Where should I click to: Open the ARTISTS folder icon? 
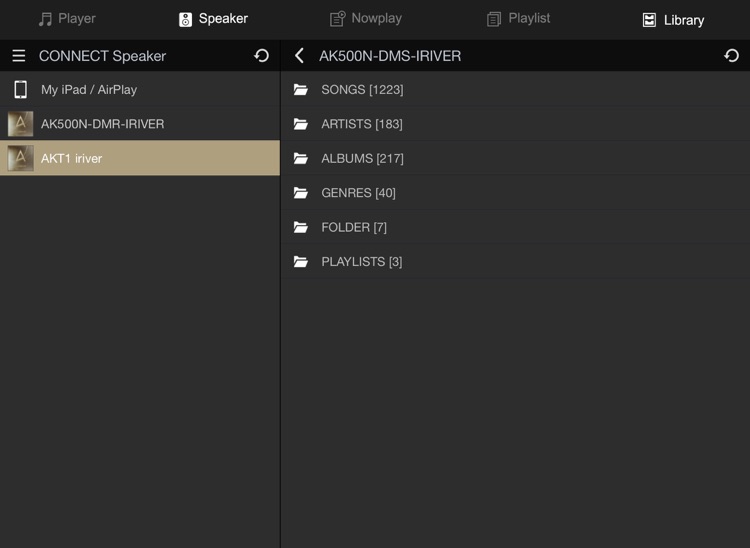[301, 124]
